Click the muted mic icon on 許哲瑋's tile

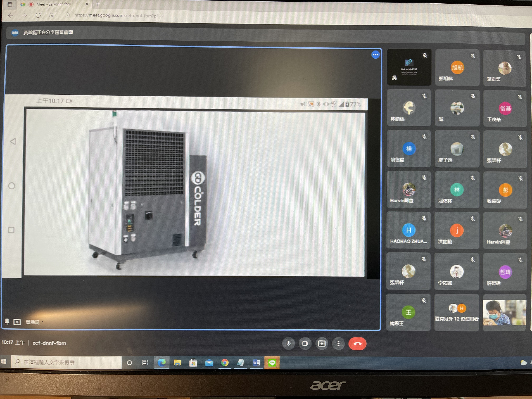tap(520, 260)
